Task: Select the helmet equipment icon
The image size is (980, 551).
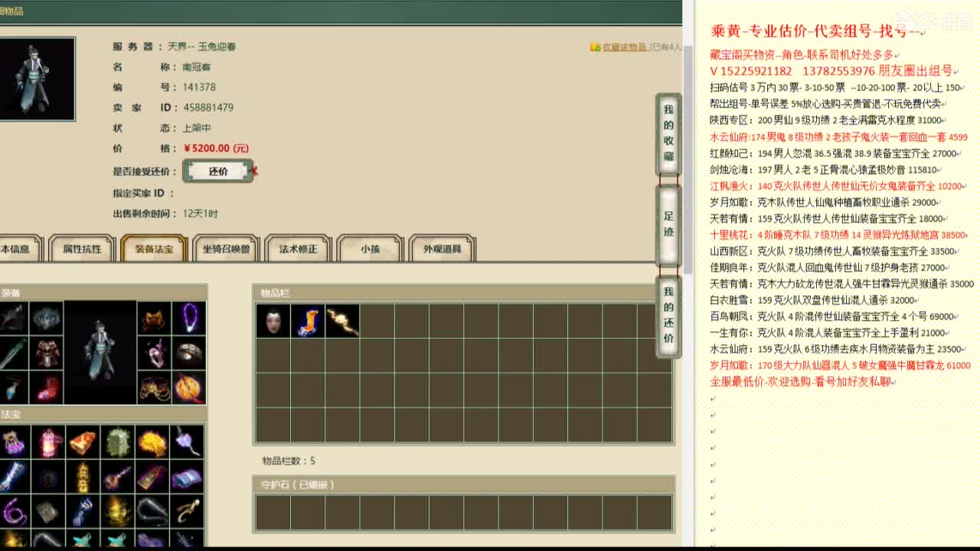Action: pyautogui.click(x=47, y=318)
